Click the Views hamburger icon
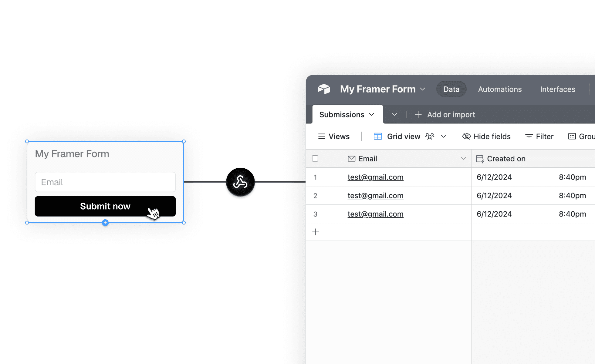This screenshot has height=364, width=595. 322,136
